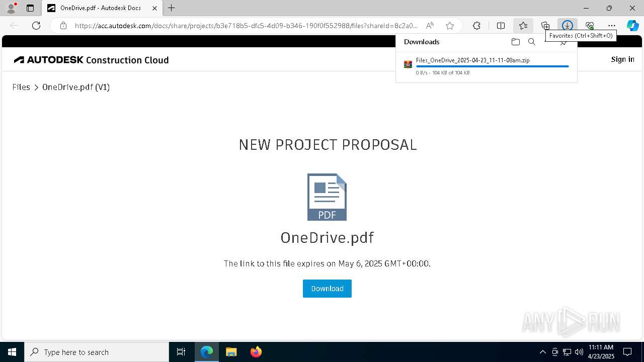The image size is (644, 362).
Task: Pin the Downloads panel
Action: [x=563, y=44]
